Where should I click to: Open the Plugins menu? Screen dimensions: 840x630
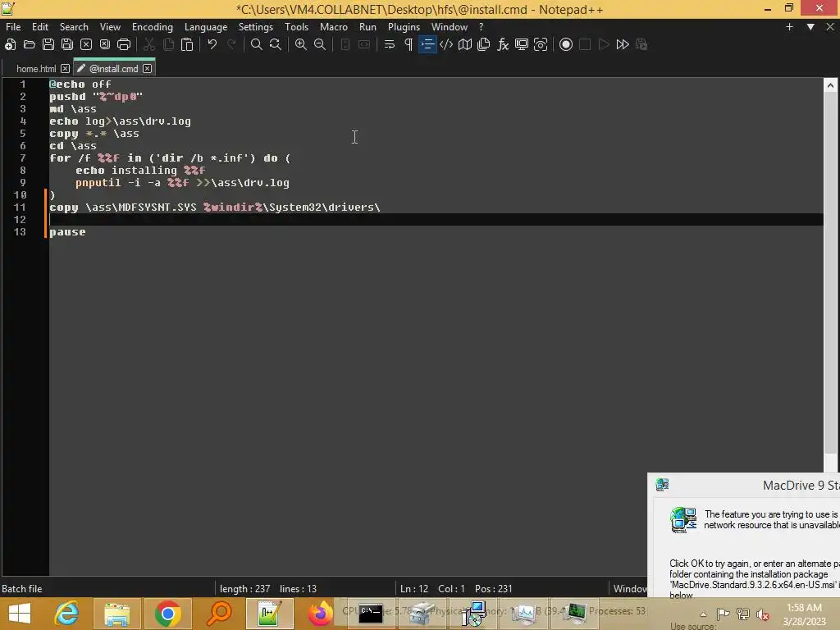pyautogui.click(x=404, y=27)
